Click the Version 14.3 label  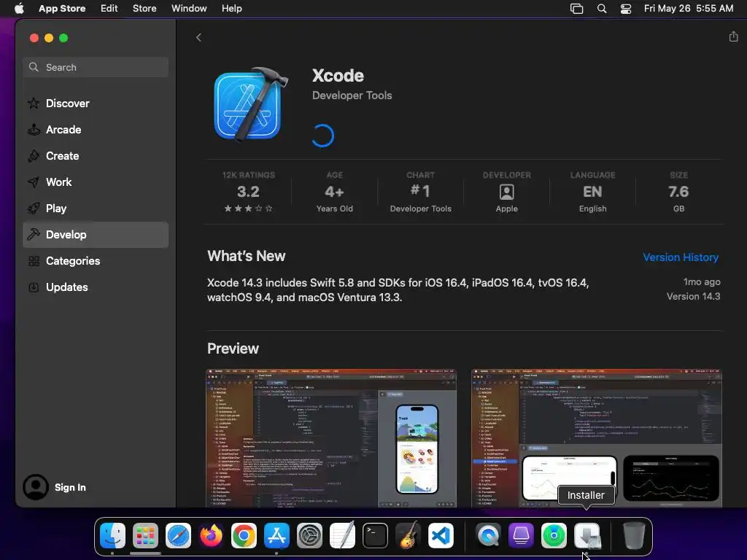coord(693,296)
